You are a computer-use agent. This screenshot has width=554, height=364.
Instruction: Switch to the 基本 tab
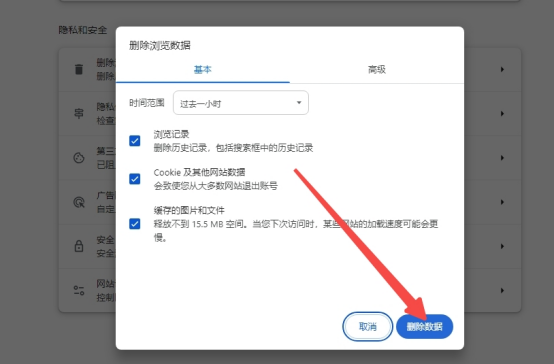[x=203, y=70]
